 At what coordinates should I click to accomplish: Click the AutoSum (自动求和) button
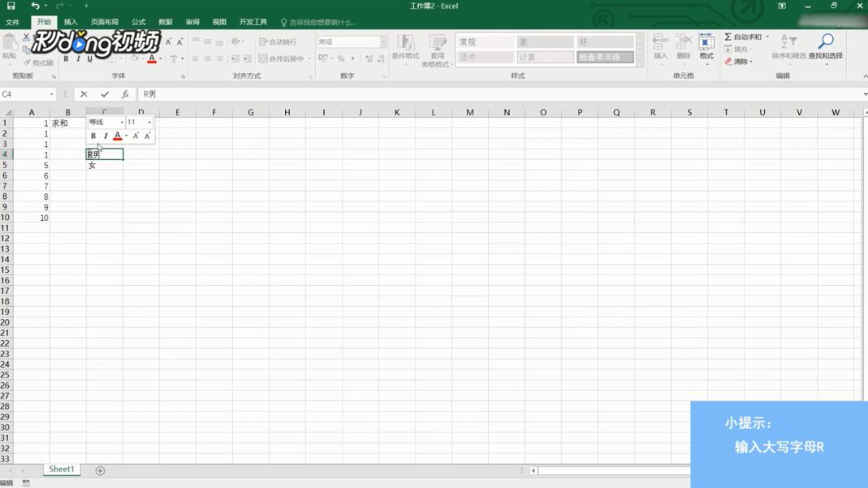click(744, 37)
